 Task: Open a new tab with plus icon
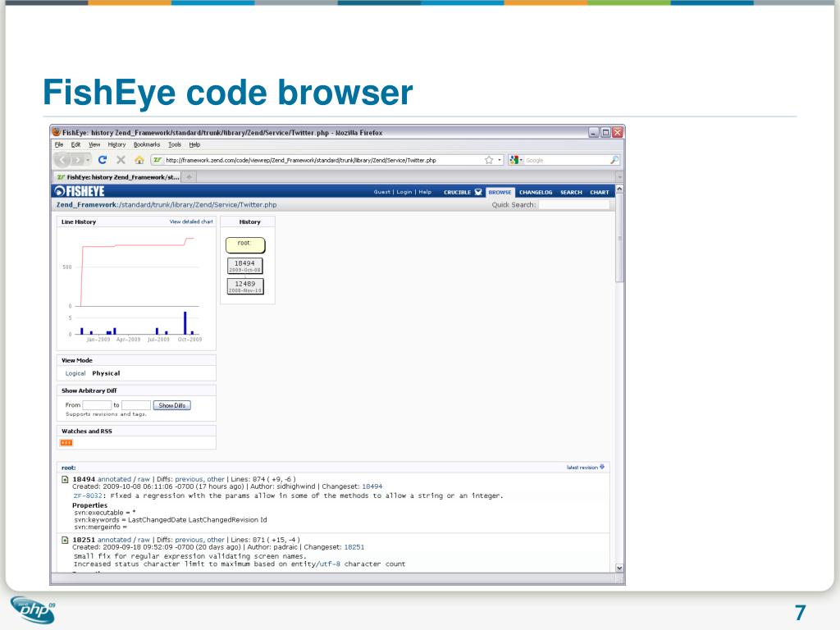point(189,177)
